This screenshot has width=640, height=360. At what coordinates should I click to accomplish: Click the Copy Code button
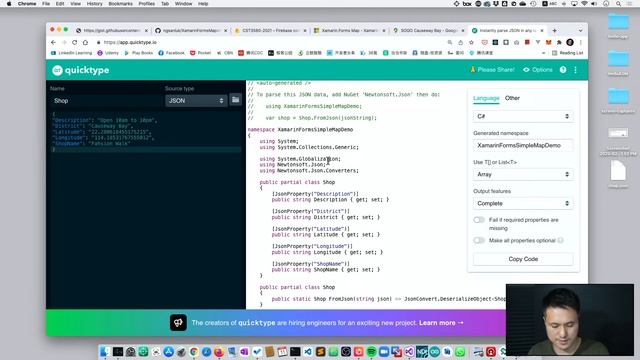point(523,259)
